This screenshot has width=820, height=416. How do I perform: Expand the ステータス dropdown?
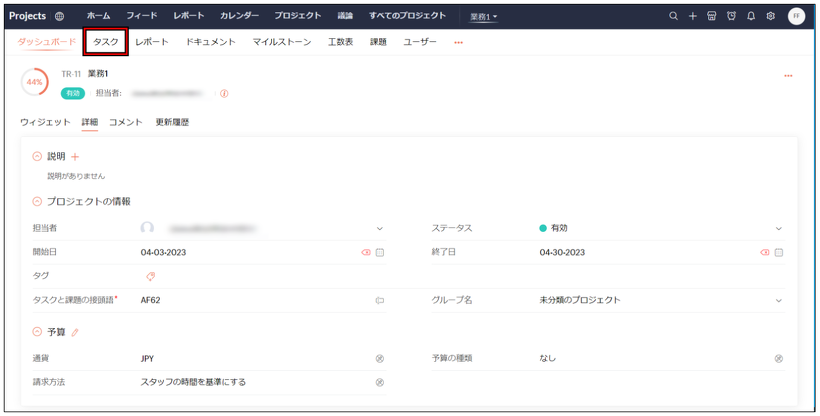coord(779,228)
